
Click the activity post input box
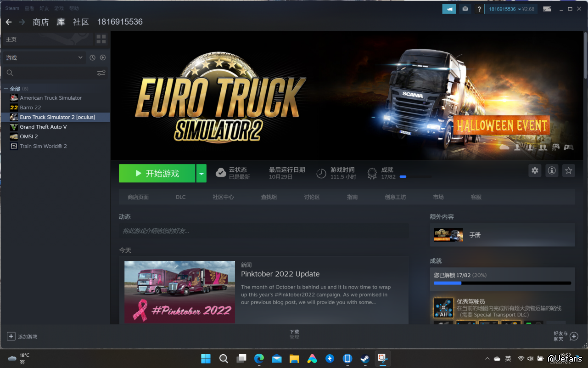click(x=263, y=231)
